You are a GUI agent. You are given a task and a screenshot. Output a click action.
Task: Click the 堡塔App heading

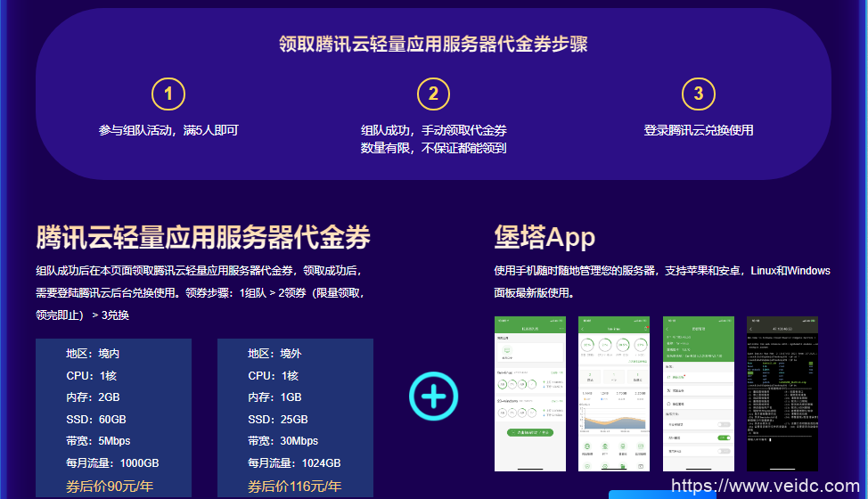coord(545,237)
